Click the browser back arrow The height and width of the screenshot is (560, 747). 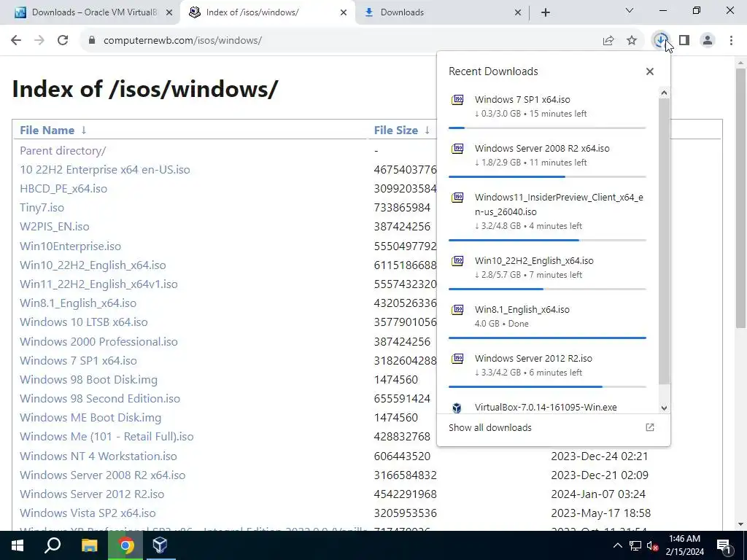[16, 40]
